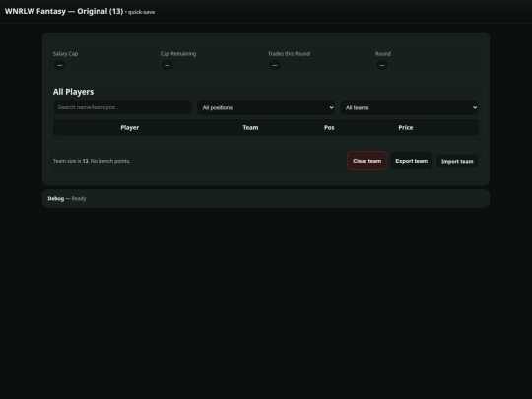Click the Debug — Ready status bar
Viewport: 532px width, 399px height.
pos(266,198)
